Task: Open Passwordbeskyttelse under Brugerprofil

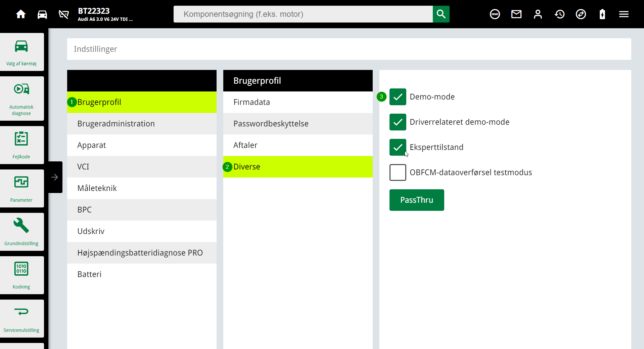Action: coord(298,124)
